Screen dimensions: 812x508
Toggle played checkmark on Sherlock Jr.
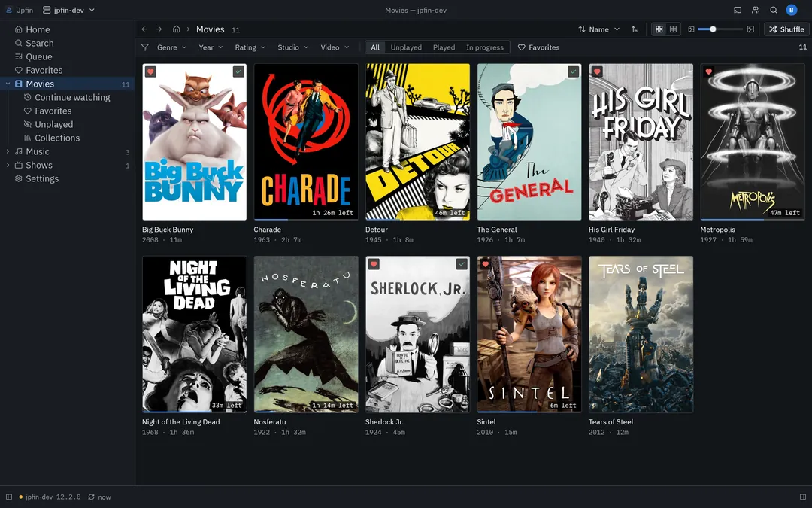pyautogui.click(x=462, y=264)
